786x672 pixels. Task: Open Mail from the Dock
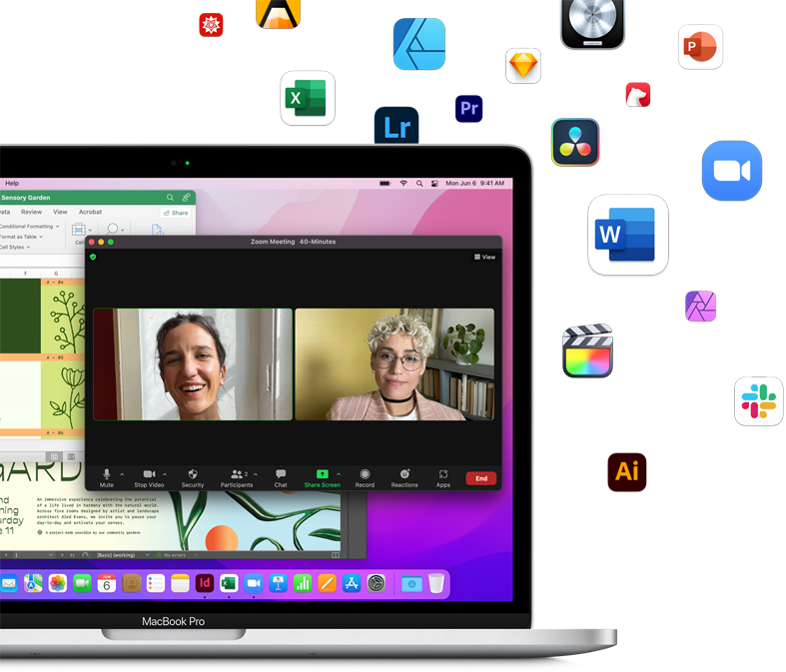(x=8, y=584)
